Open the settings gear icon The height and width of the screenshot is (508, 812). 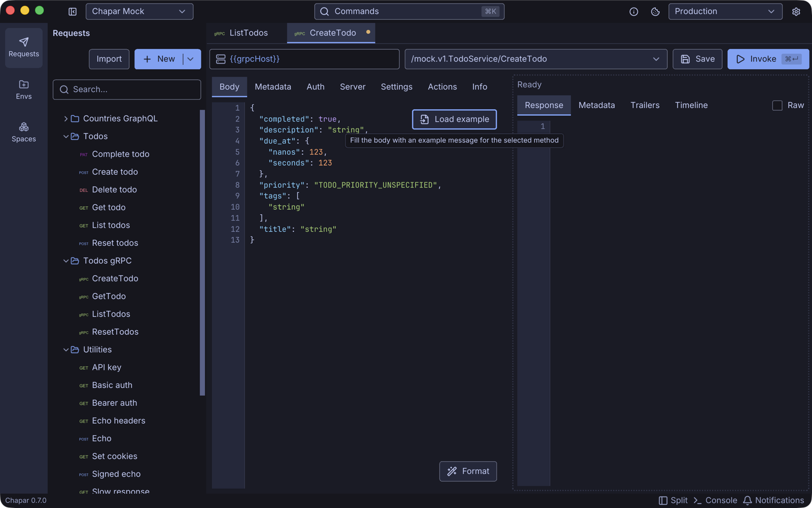[796, 11]
